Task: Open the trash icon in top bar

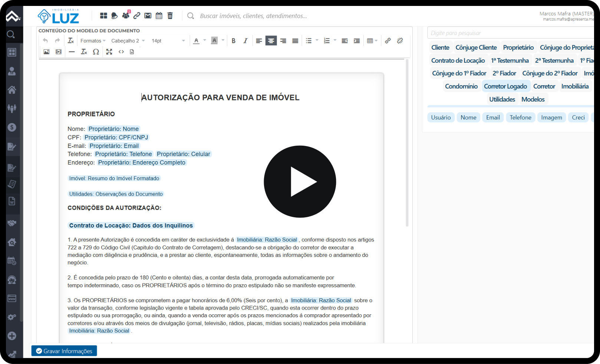Action: coord(170,16)
